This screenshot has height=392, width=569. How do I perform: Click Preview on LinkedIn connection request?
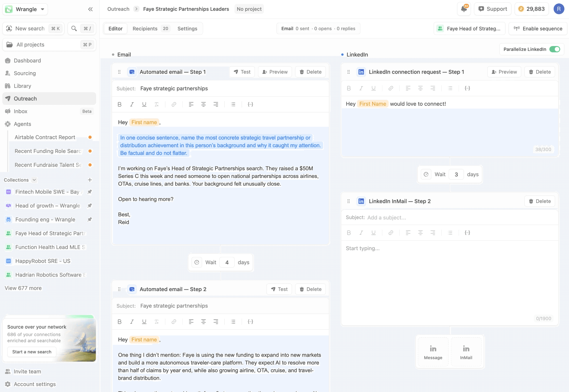tap(504, 72)
